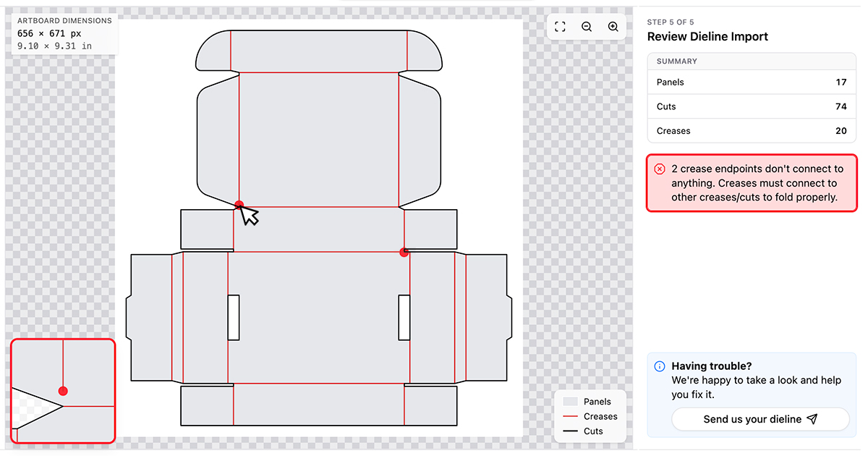Click the STEP 5 OF 5 label
This screenshot has width=868, height=456.
pyautogui.click(x=671, y=22)
